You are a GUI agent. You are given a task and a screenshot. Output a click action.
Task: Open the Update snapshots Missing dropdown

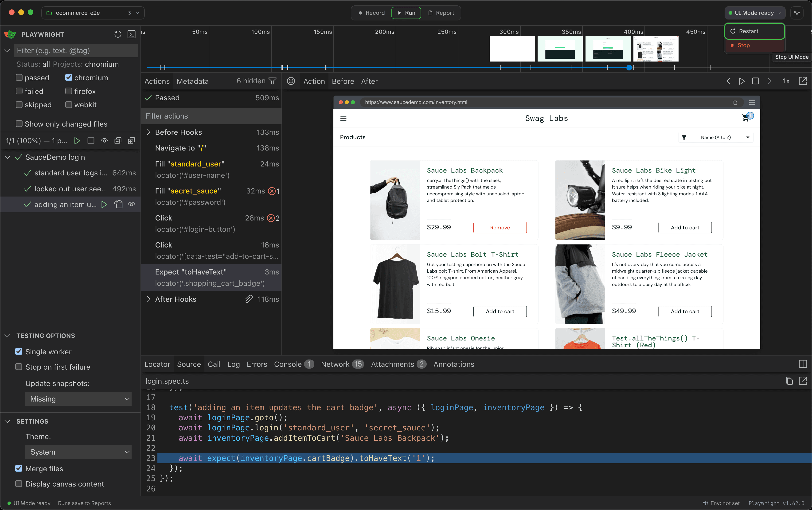click(x=78, y=399)
